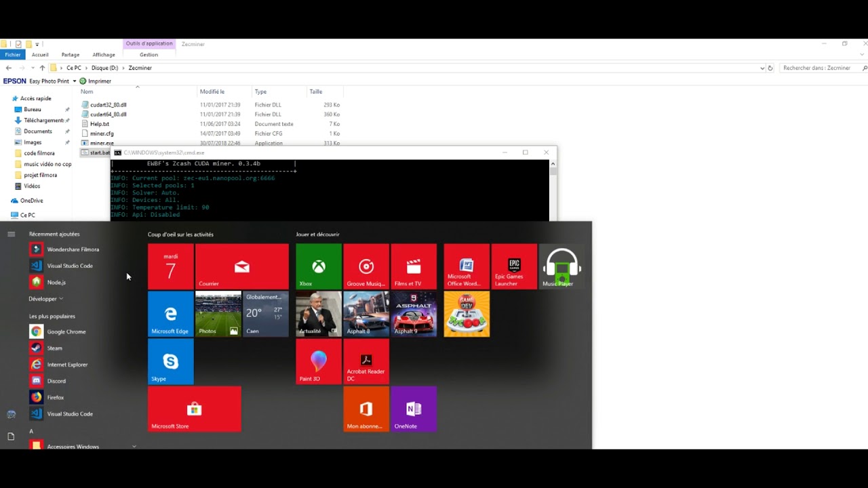Screen dimensions: 868x488
Task: Click the Documents icon in Start sidebar
Action: click(11, 436)
